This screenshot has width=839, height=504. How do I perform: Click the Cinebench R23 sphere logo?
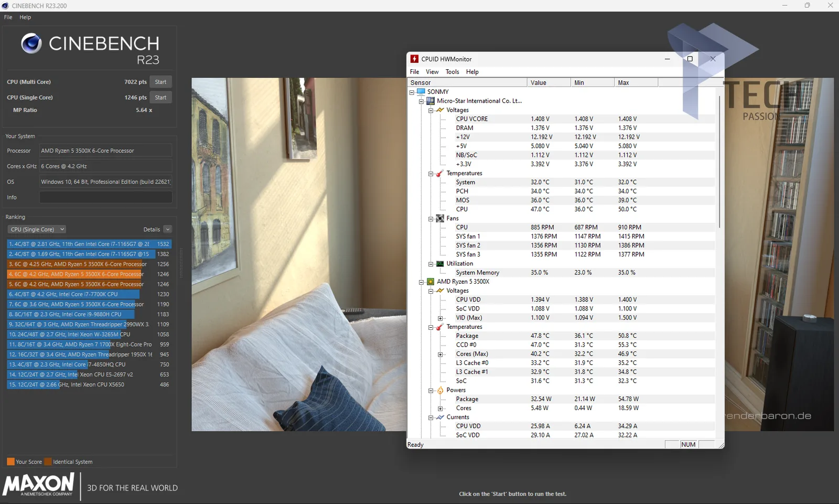coord(31,44)
